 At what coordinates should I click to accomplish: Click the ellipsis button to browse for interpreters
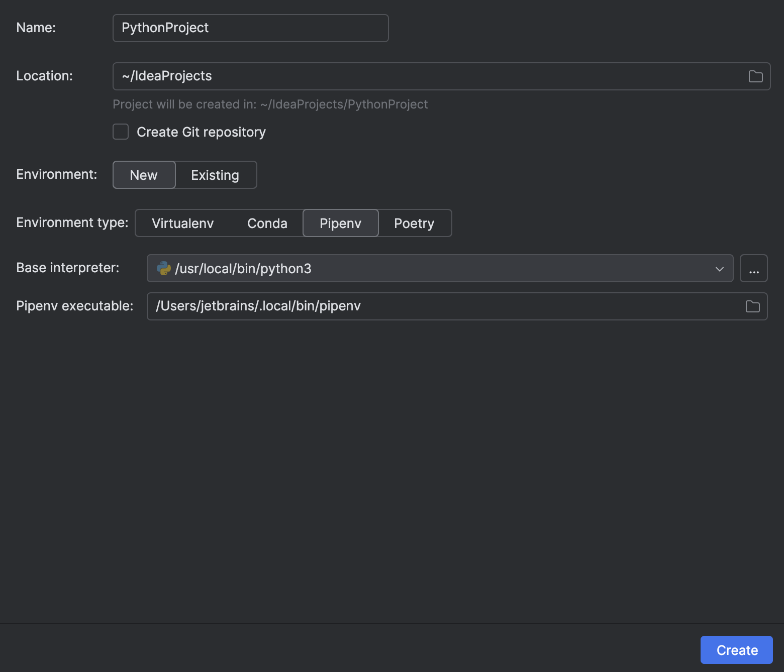tap(753, 268)
